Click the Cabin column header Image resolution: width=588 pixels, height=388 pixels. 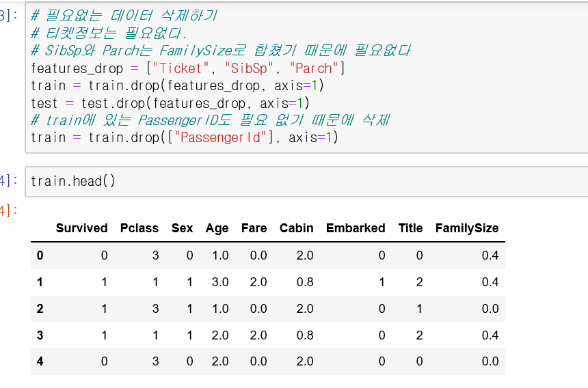point(296,228)
